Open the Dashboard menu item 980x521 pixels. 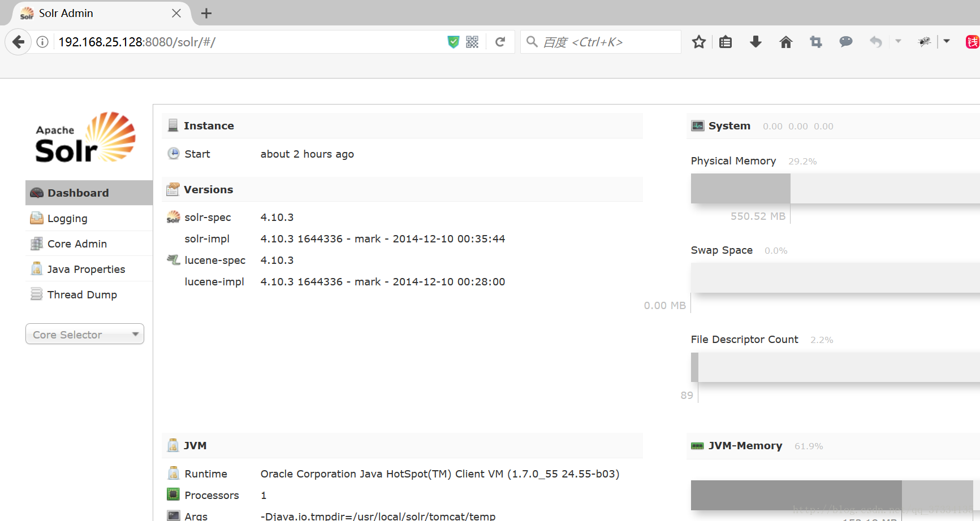(x=89, y=193)
